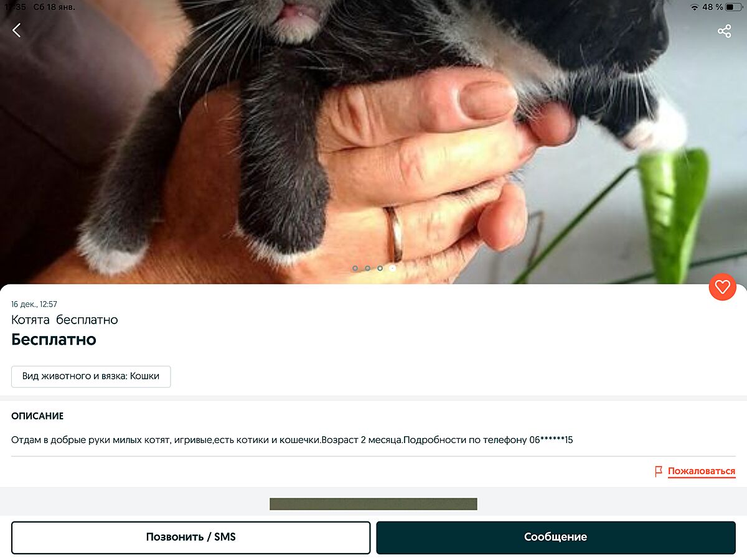This screenshot has height=560, width=747.
Task: Open chat via the Сообщение button
Action: click(x=556, y=538)
